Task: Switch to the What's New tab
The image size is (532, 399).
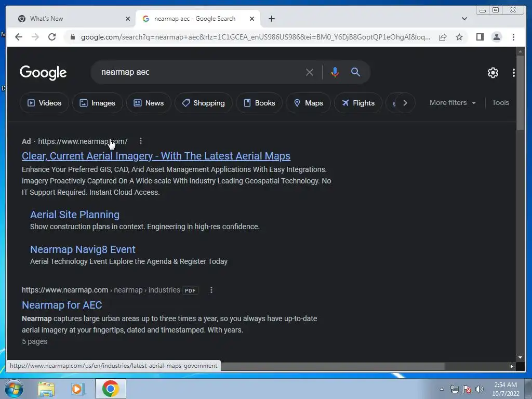Action: [71, 19]
